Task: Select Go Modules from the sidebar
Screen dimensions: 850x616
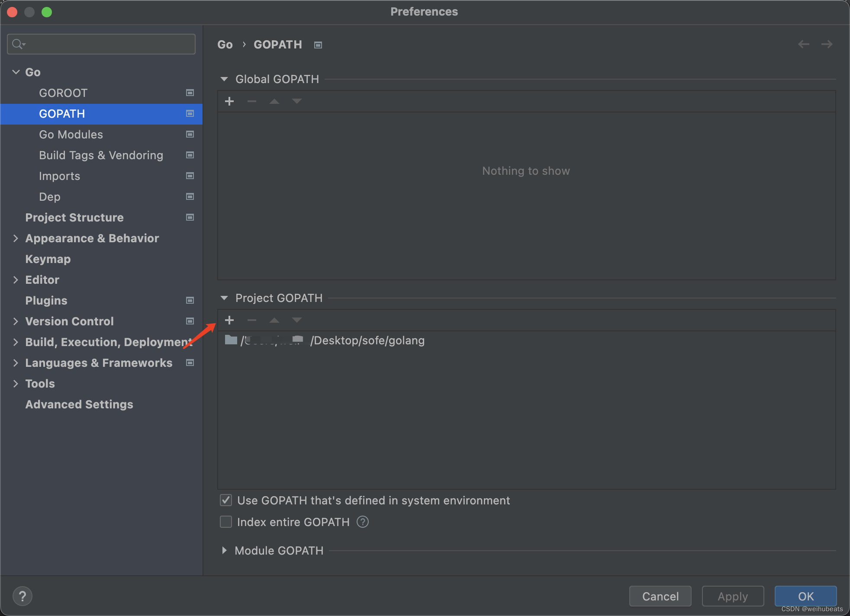Action: coord(72,134)
